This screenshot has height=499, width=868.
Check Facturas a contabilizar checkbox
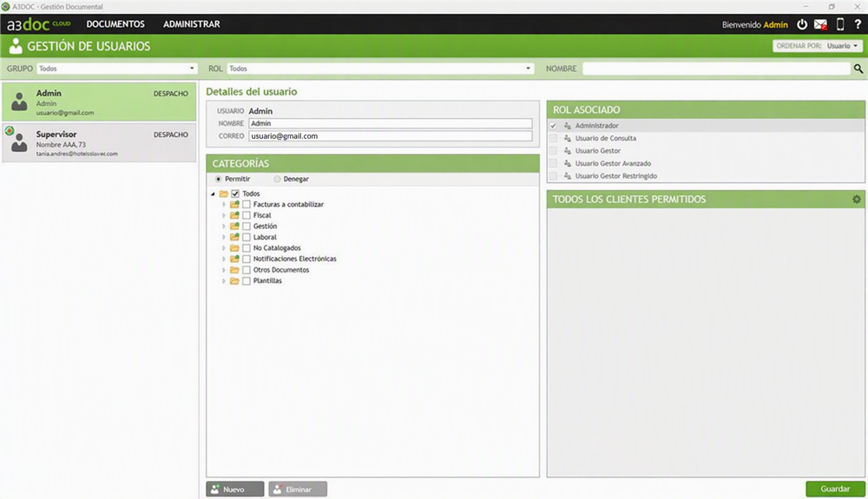pos(247,204)
